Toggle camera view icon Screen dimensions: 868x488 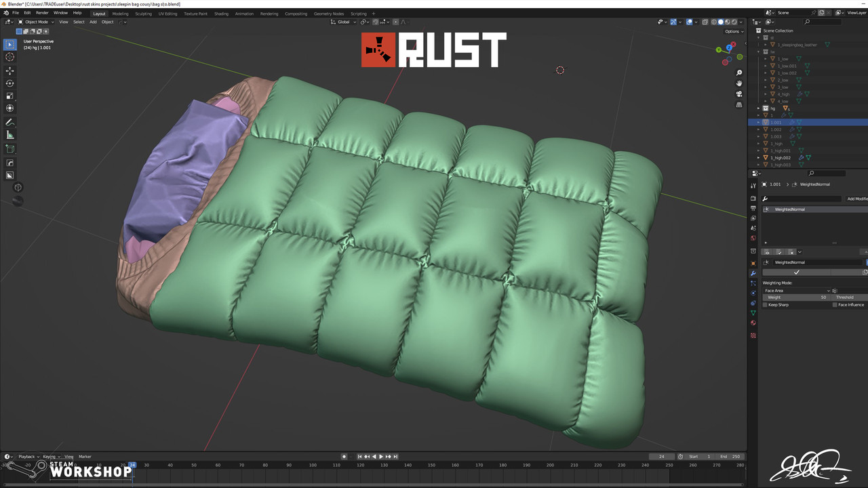coord(739,94)
